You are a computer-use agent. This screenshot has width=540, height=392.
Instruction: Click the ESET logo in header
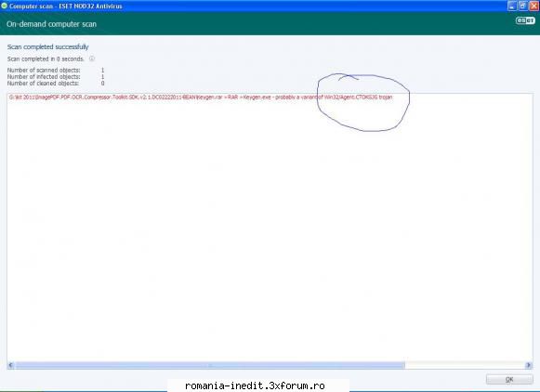[525, 20]
